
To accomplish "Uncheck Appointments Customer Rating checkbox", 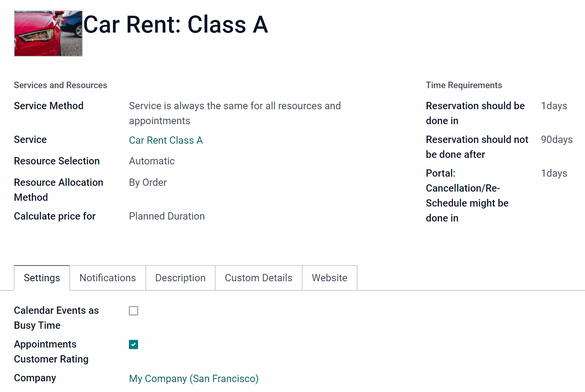I will (x=133, y=344).
